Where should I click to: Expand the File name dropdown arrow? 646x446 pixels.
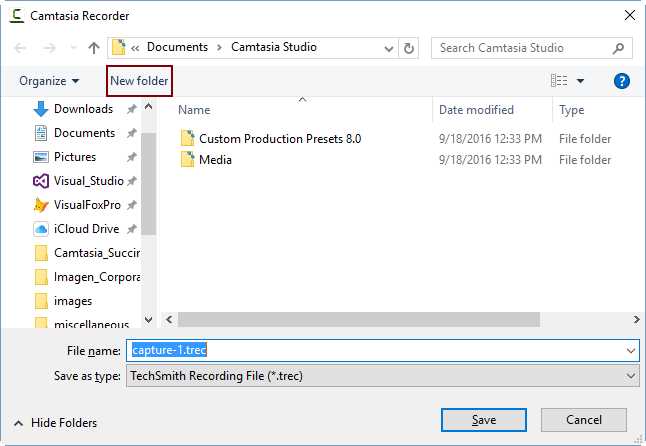631,351
